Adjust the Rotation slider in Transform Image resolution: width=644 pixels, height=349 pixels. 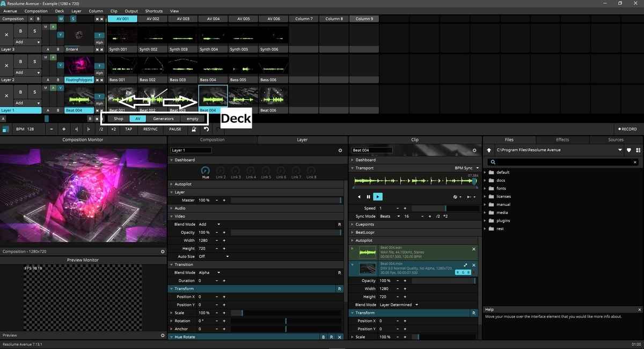(x=286, y=321)
